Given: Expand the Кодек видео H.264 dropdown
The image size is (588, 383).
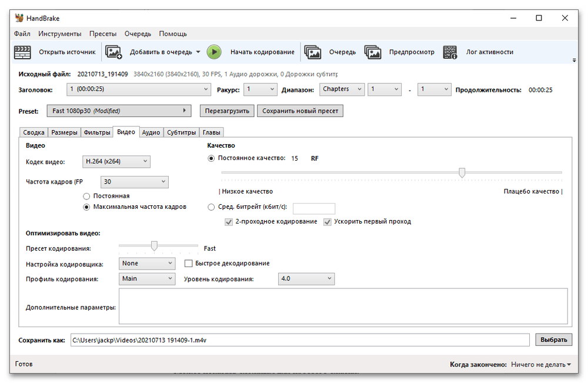Looking at the screenshot, I should [x=116, y=162].
